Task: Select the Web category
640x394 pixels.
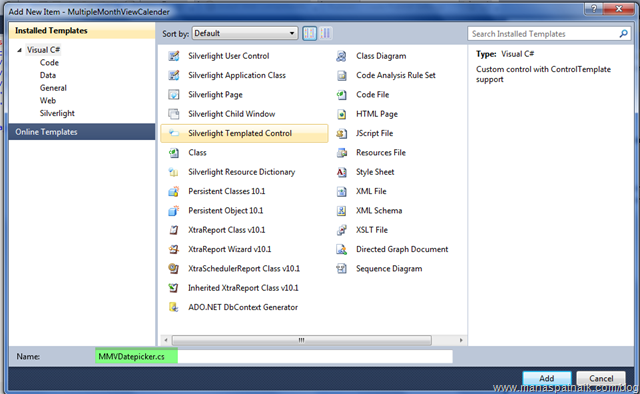Action: [48, 100]
